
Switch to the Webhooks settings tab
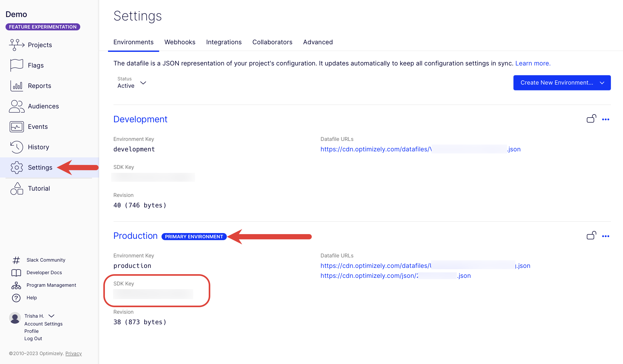(180, 42)
